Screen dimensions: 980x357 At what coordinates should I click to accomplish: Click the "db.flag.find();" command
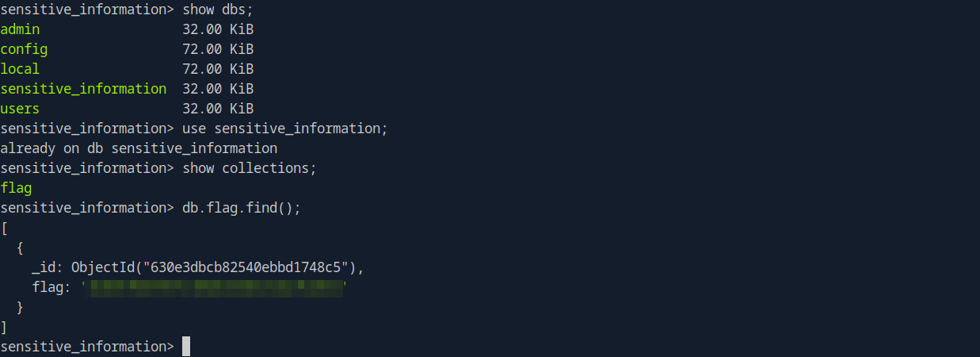click(242, 208)
